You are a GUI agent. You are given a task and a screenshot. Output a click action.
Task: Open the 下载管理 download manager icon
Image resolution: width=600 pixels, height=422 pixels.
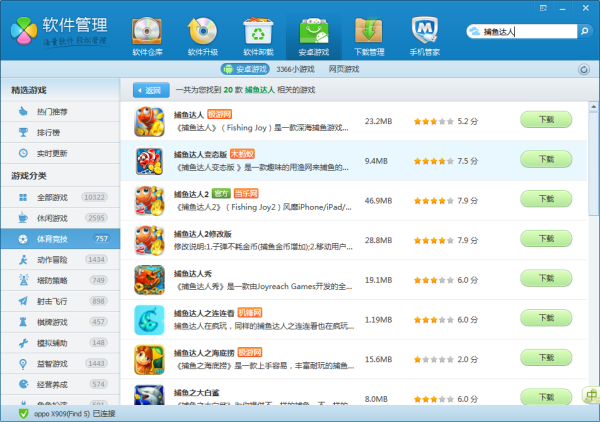pos(369,37)
